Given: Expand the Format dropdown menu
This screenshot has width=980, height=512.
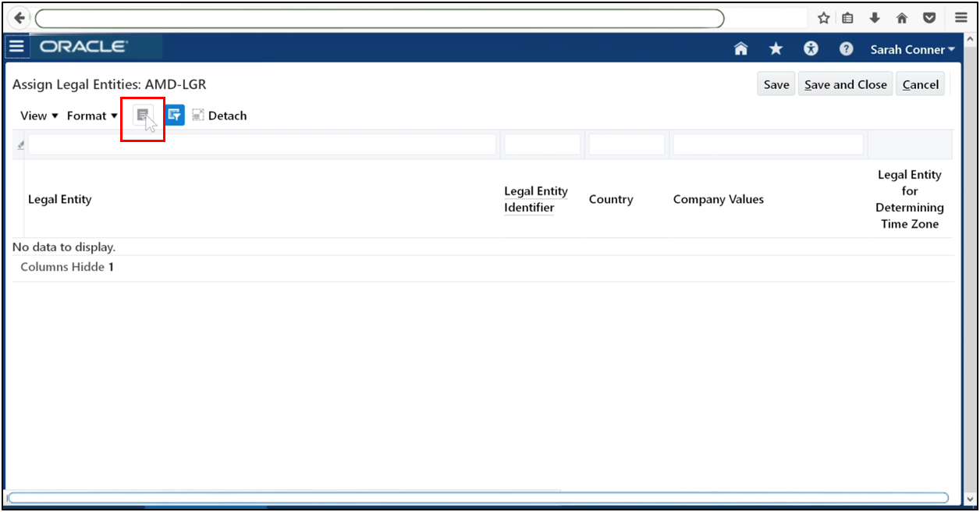Looking at the screenshot, I should click(91, 115).
